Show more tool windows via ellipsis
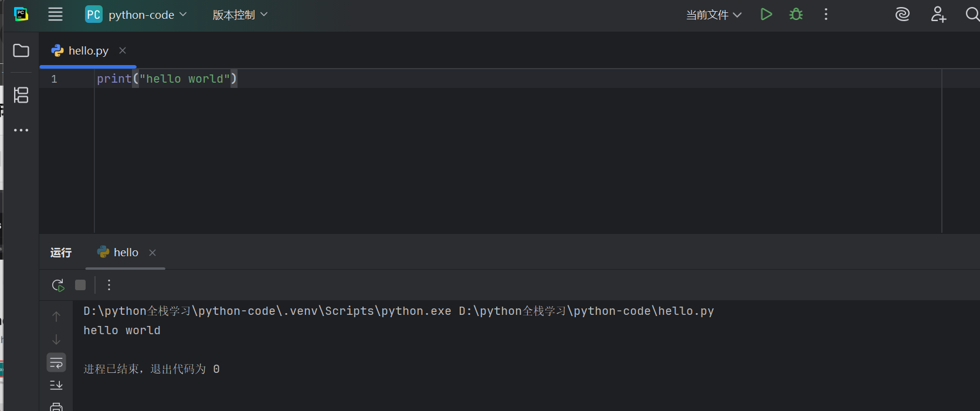 [21, 130]
